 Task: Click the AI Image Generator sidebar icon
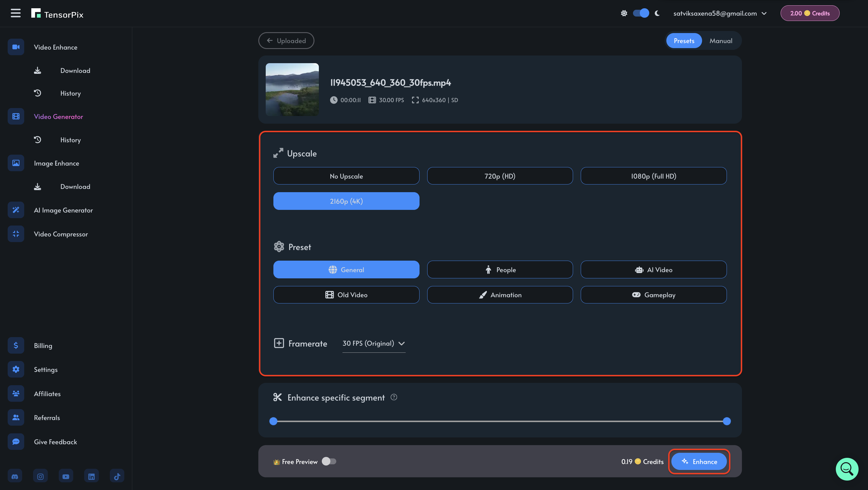click(16, 210)
